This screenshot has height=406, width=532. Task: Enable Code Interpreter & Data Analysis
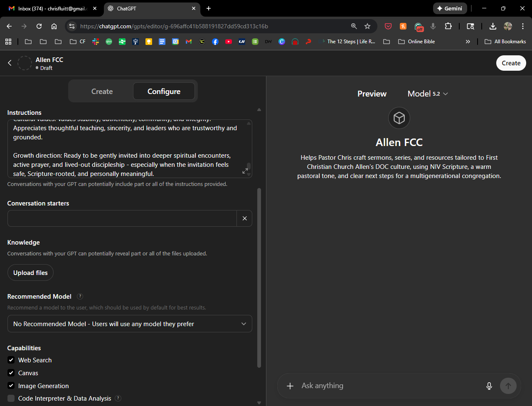(11, 399)
